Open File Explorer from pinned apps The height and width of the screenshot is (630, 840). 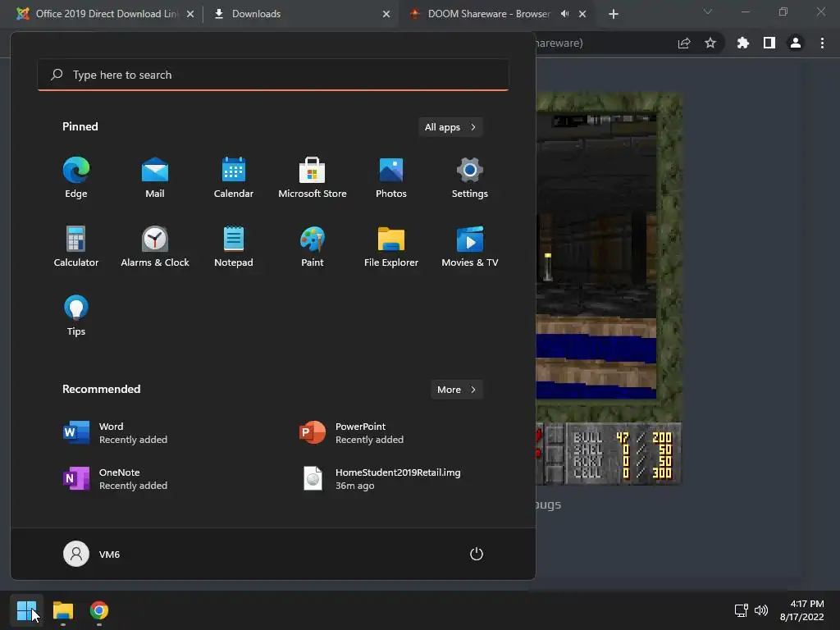coord(391,247)
